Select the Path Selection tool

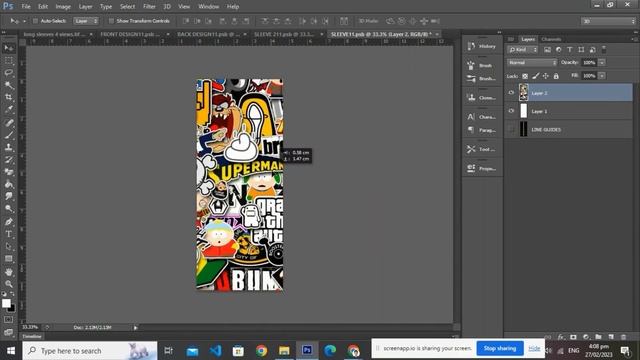(9, 246)
